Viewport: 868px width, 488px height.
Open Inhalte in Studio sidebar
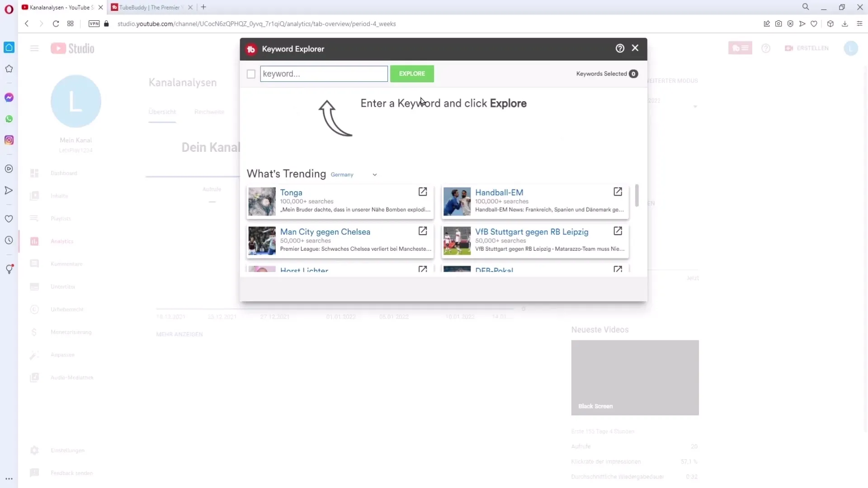59,196
